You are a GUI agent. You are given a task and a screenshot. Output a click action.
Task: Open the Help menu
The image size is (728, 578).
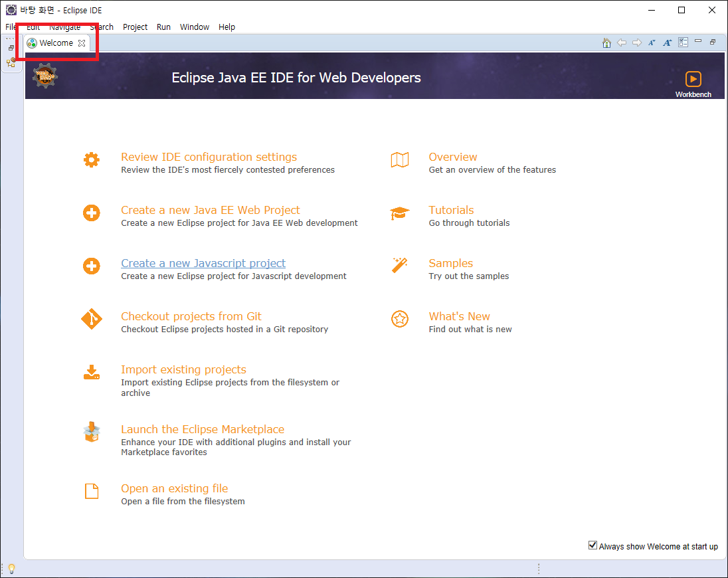pyautogui.click(x=227, y=27)
